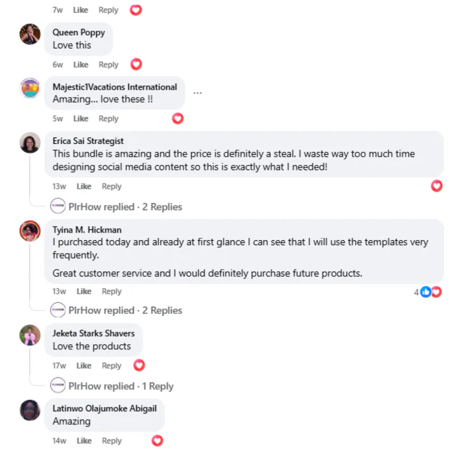Click Tyina M. Hickman's avatar
Image resolution: width=476 pixels, height=453 pixels.
[x=30, y=231]
